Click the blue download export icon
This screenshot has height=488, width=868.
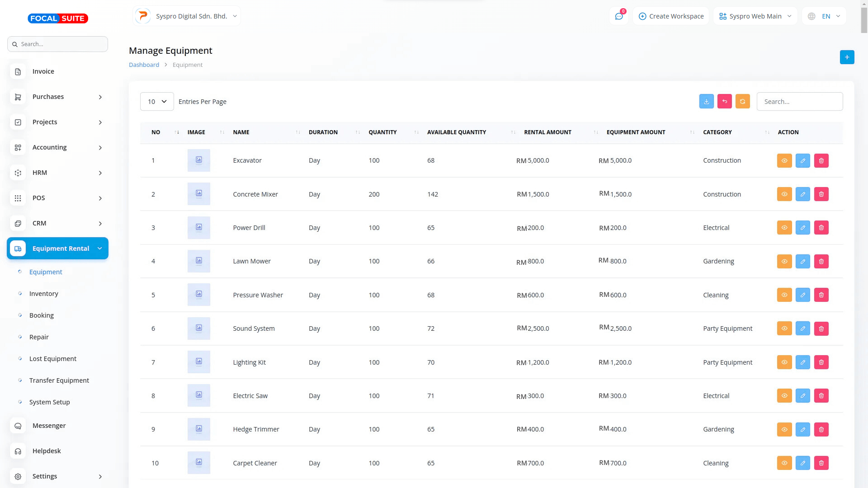[706, 101]
